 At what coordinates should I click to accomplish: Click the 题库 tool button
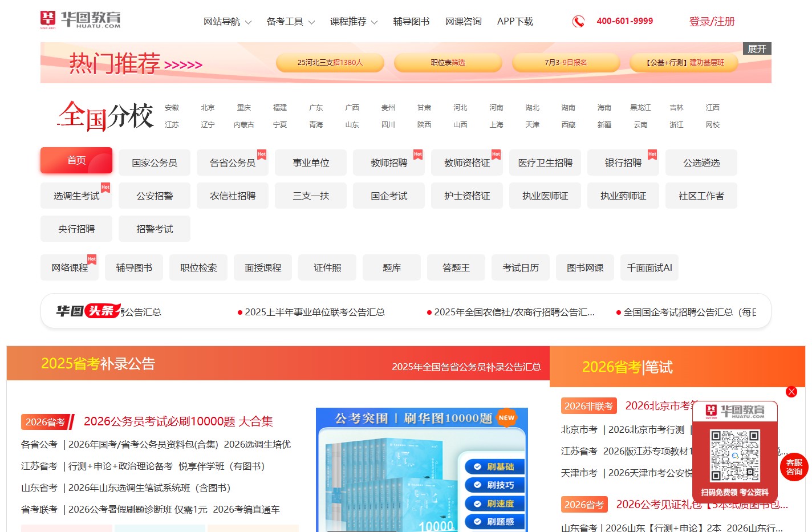pos(392,268)
